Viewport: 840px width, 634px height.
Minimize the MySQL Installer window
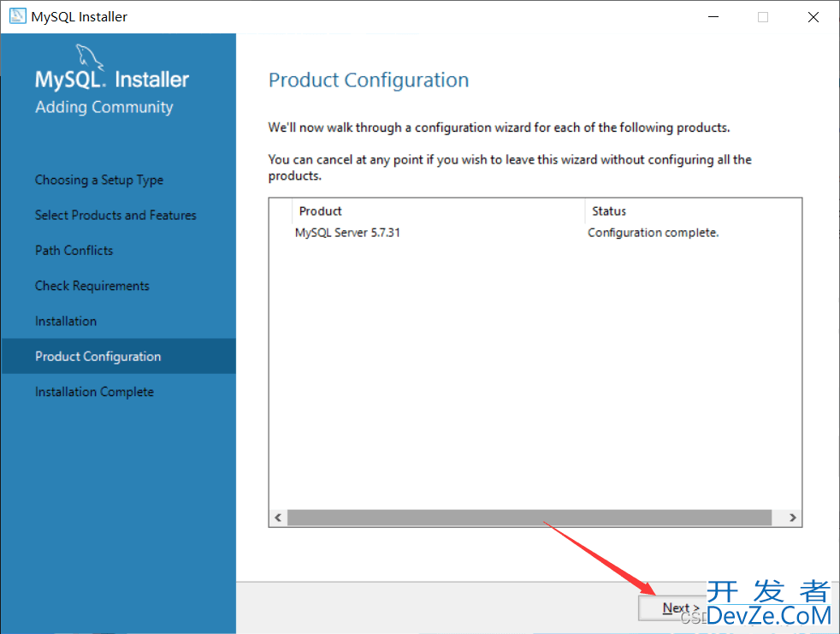point(713,16)
